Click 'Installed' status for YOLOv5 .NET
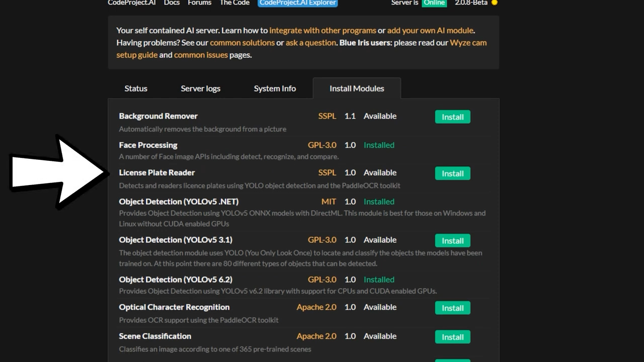Screen dimensions: 644x362 click(379, 202)
